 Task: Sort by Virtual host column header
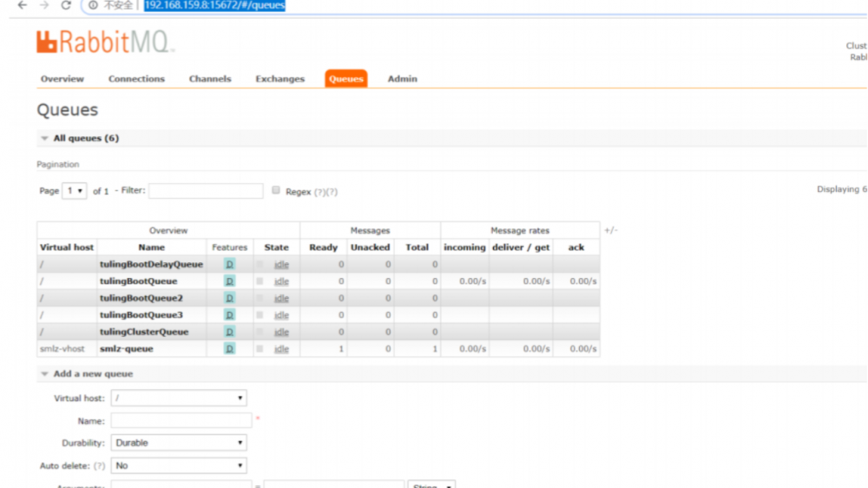pyautogui.click(x=67, y=247)
